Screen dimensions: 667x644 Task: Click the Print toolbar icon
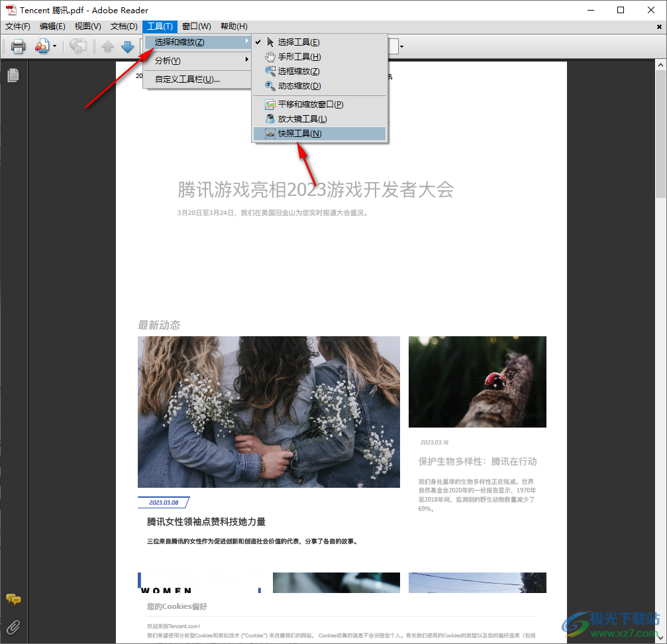pyautogui.click(x=18, y=46)
